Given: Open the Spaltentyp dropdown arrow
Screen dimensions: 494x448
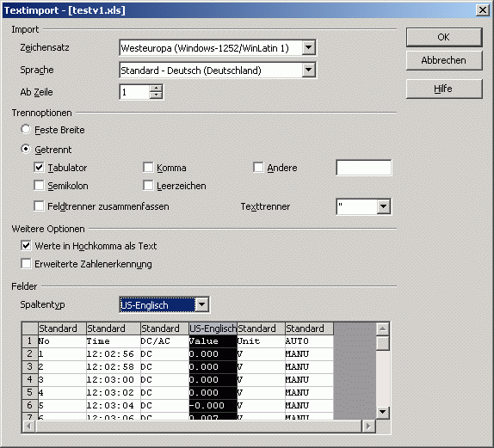Looking at the screenshot, I should pos(202,304).
